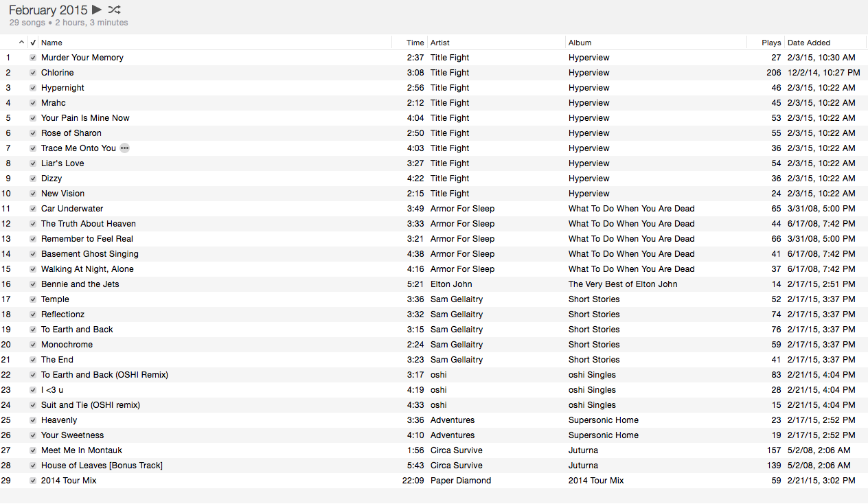Click the sort order arrow column header
Viewport: 868px width, 504px height.
[21, 43]
